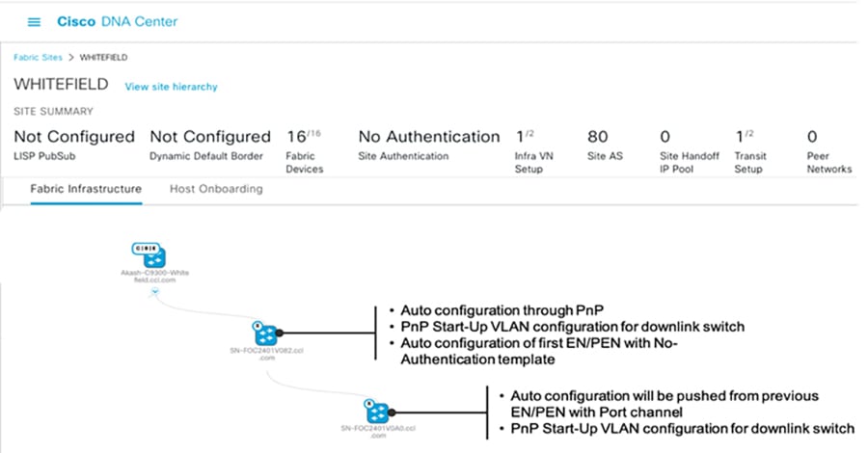868x453 pixels.
Task: Open the No Authentication site setting
Action: pyautogui.click(x=429, y=145)
